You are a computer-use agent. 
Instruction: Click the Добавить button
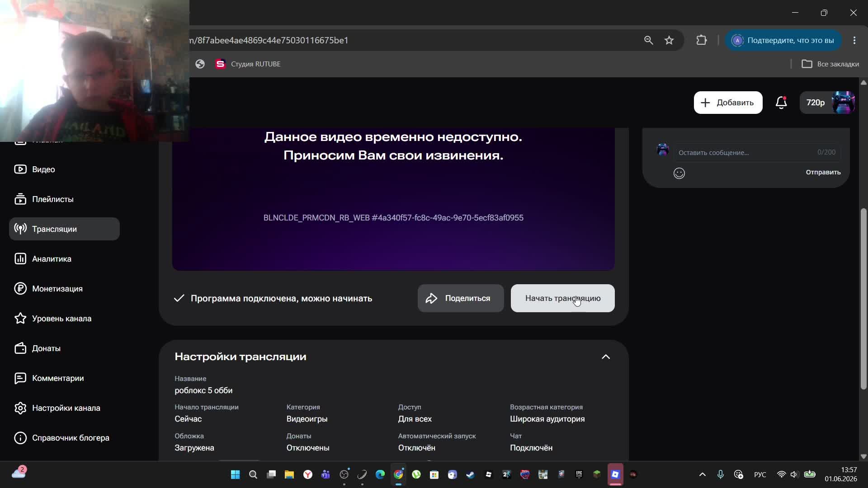(728, 103)
